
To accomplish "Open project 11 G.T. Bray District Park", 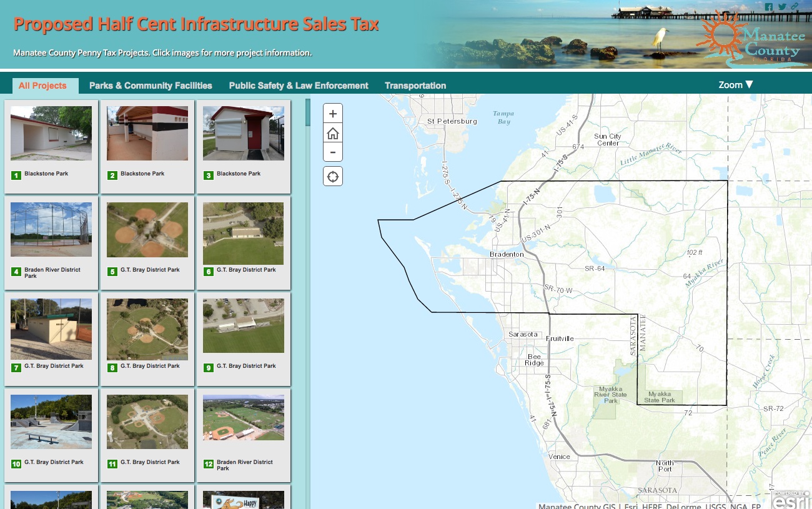I will (147, 422).
